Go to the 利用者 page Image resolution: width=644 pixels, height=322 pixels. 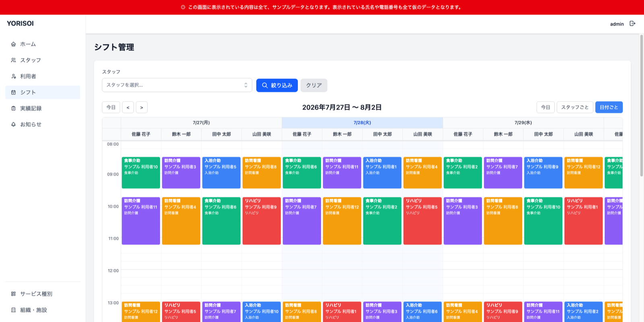[43, 76]
